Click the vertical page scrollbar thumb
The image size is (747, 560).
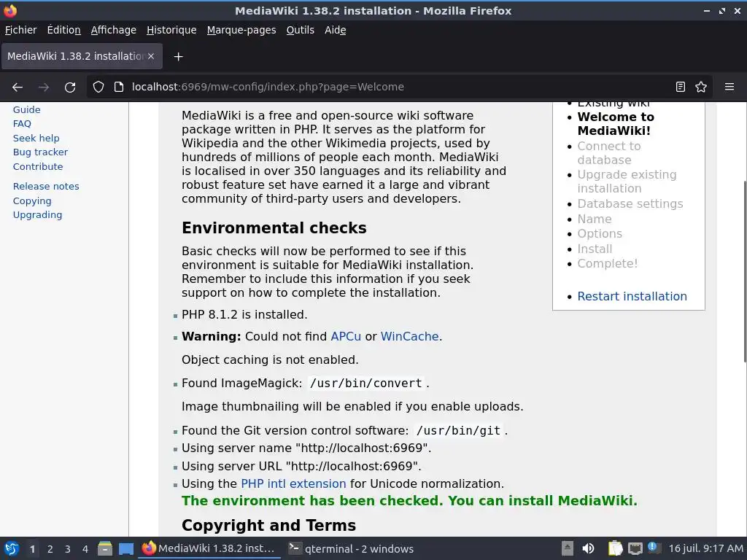tap(744, 271)
